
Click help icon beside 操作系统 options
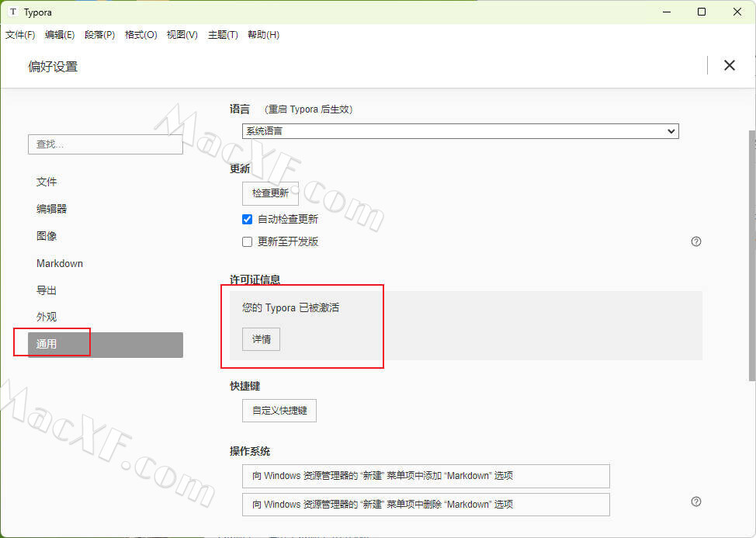pyautogui.click(x=696, y=502)
